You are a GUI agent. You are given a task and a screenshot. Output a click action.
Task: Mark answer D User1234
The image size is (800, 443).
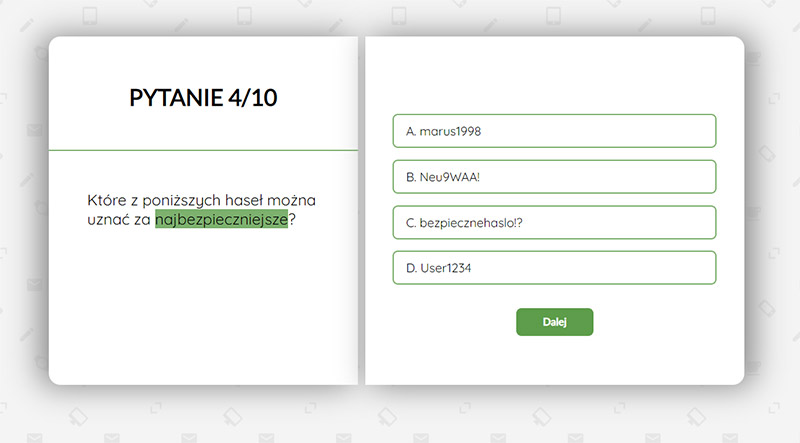point(554,267)
